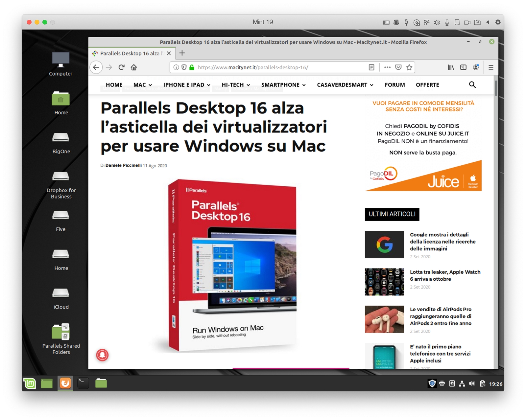Open author Daniele Piccinelli link
This screenshot has width=526, height=420.
(124, 165)
